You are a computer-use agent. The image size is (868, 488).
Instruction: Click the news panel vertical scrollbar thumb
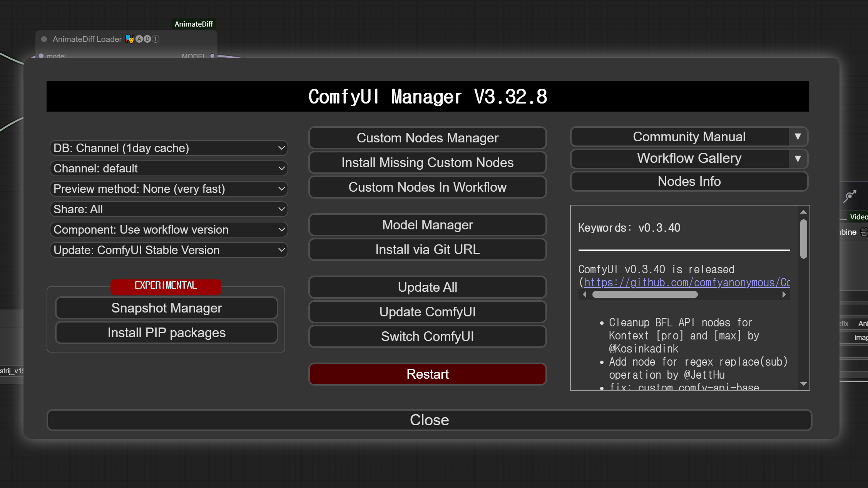pyautogui.click(x=803, y=239)
